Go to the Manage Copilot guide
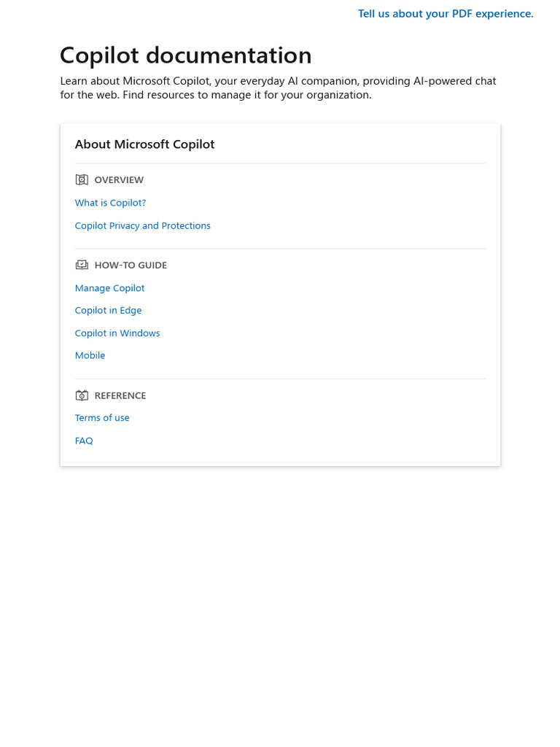 (x=109, y=288)
